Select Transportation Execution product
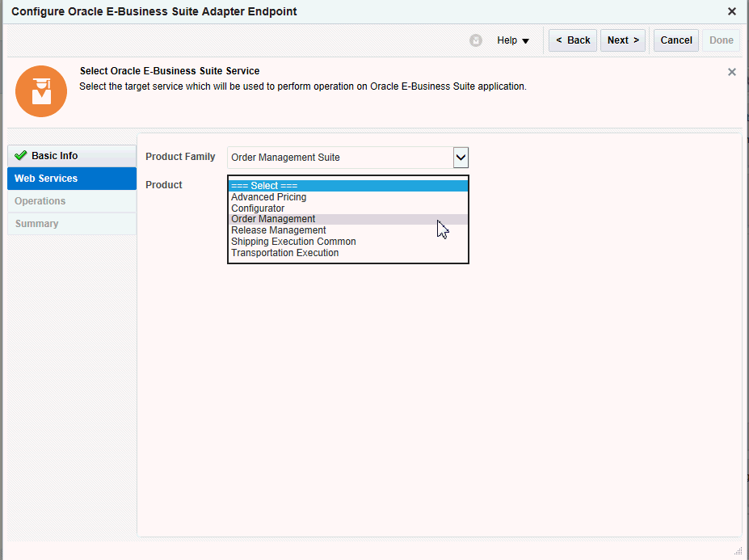This screenshot has width=749, height=560. (x=348, y=253)
